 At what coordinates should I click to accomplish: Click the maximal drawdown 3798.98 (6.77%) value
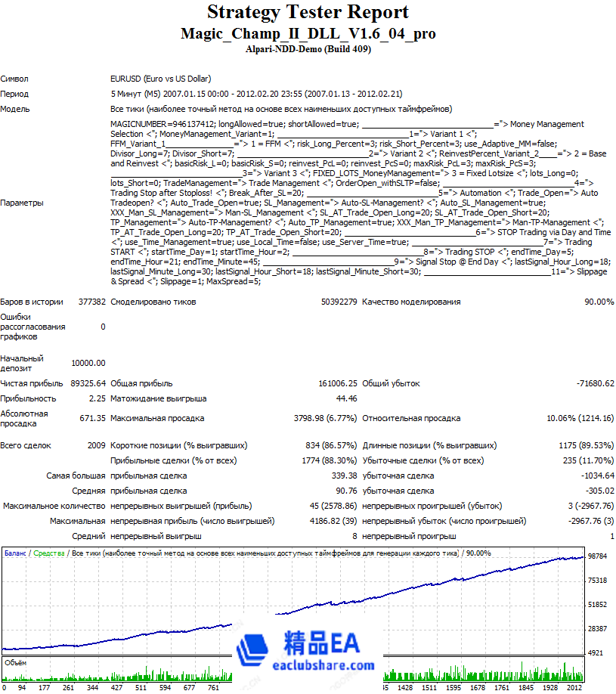click(x=324, y=418)
